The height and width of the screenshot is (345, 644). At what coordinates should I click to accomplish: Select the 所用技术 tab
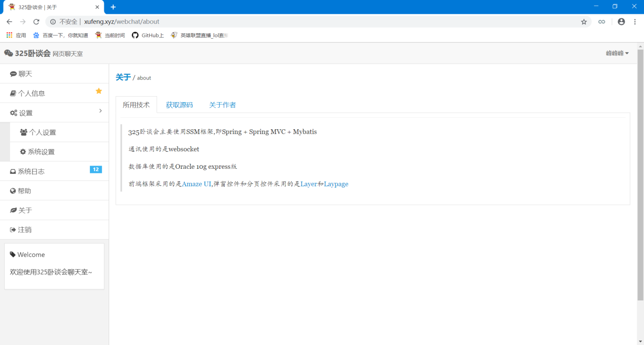coord(136,105)
